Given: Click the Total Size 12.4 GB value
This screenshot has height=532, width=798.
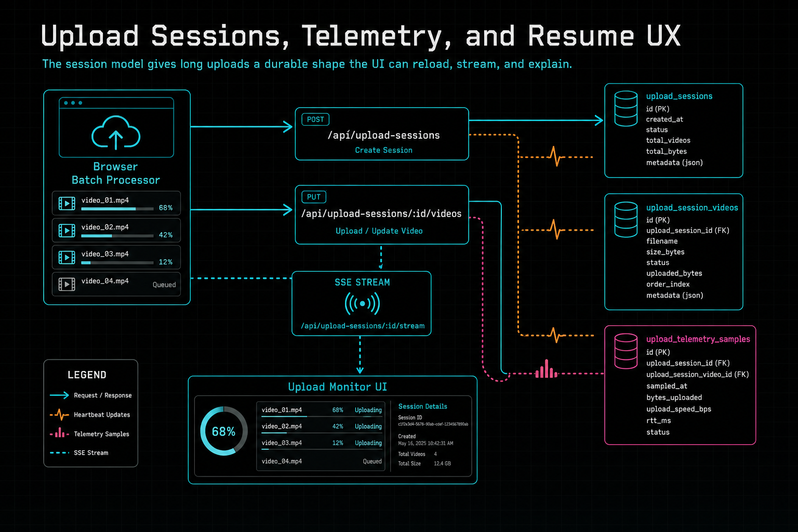Looking at the screenshot, I should pos(442,463).
